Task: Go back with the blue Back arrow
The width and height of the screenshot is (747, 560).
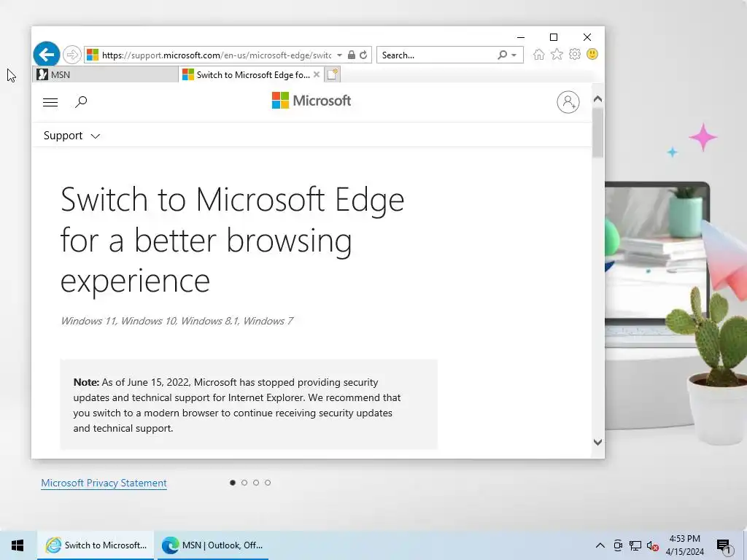Action: (46, 55)
